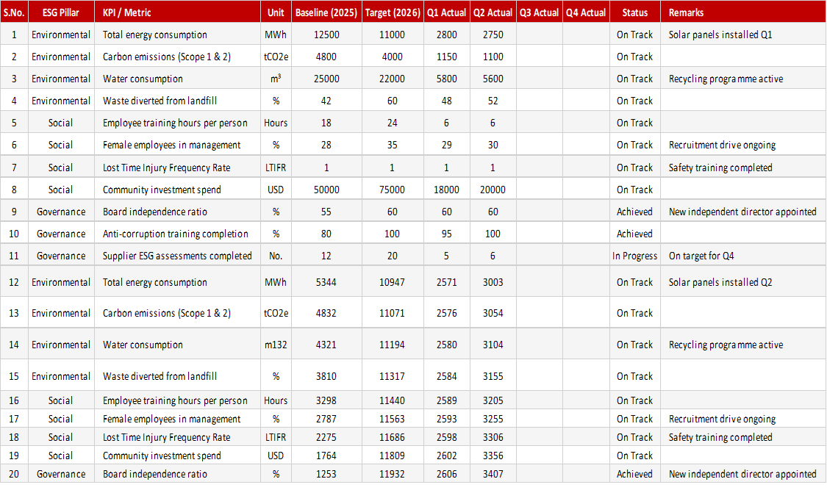827x504 pixels.
Task: Select the value 11071 in row 13
Action: pos(392,313)
